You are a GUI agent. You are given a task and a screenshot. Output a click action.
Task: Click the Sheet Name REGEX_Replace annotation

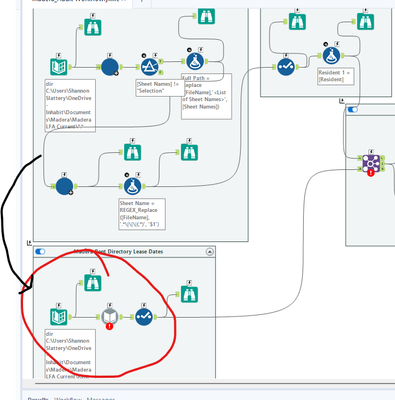tap(142, 214)
